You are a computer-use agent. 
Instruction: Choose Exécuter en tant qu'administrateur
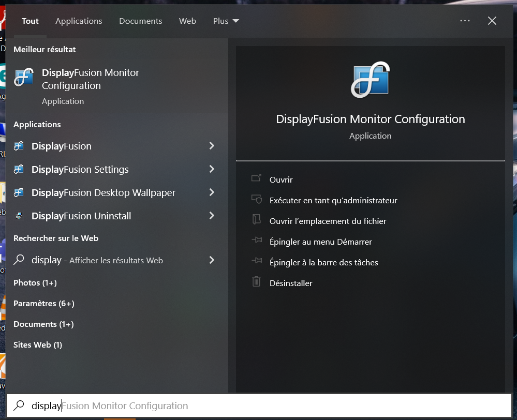(x=333, y=201)
